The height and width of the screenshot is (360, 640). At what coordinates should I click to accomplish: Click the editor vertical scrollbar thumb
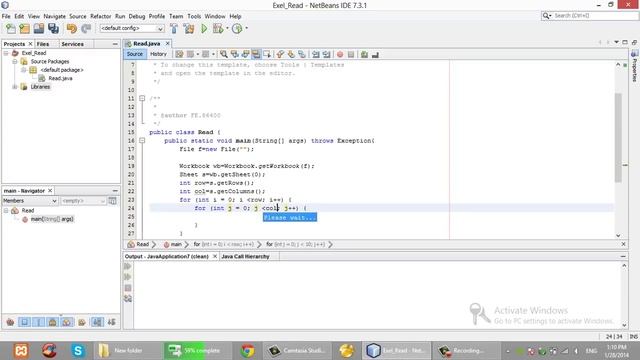[618, 138]
